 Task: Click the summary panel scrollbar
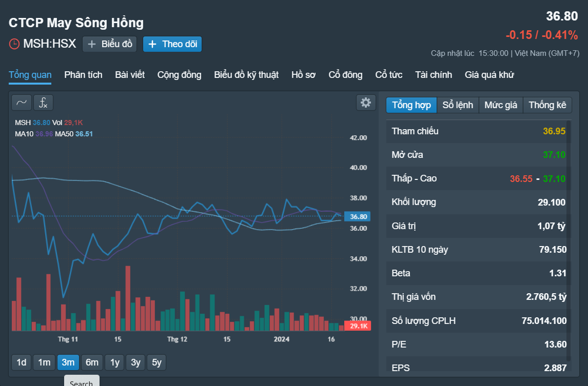(569, 240)
